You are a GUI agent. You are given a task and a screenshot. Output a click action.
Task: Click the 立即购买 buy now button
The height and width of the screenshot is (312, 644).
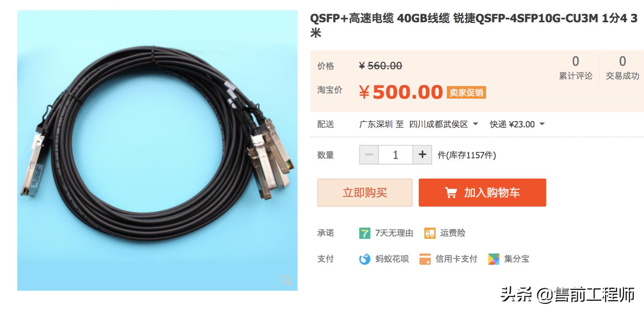coord(364,193)
